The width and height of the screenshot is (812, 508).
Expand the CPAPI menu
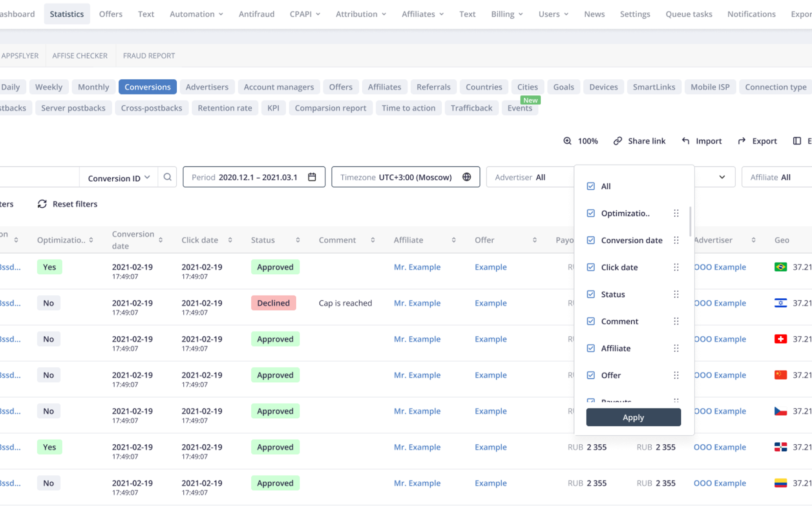[304, 14]
